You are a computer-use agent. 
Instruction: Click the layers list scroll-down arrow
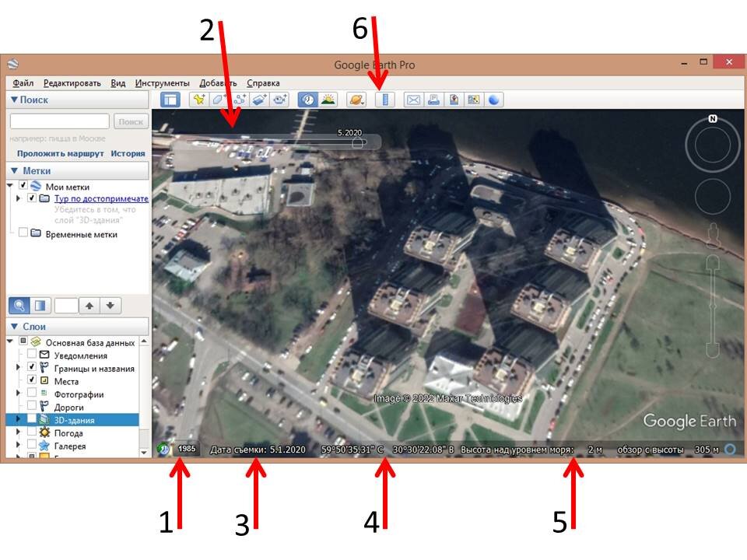[x=144, y=452]
